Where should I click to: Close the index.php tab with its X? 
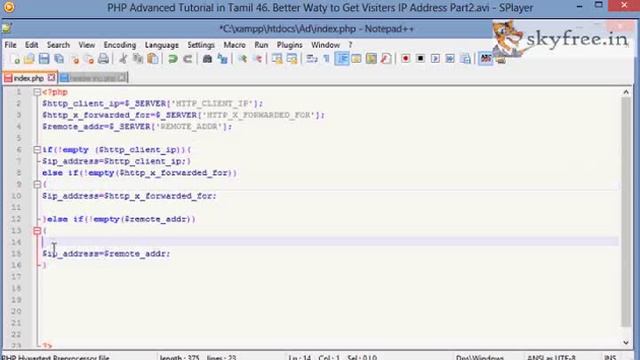point(51,77)
